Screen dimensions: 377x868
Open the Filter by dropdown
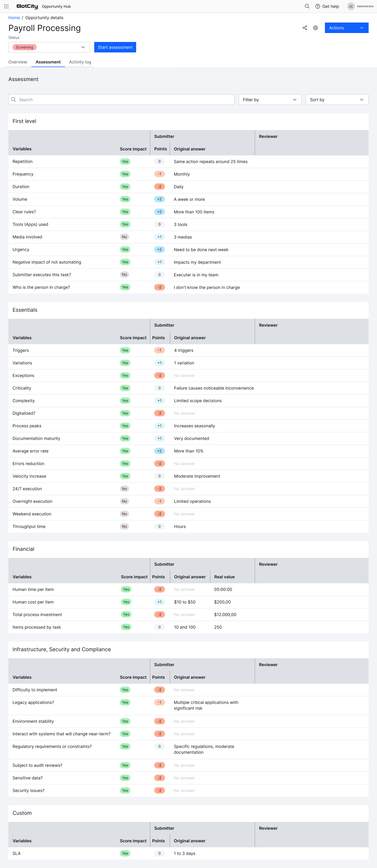270,100
